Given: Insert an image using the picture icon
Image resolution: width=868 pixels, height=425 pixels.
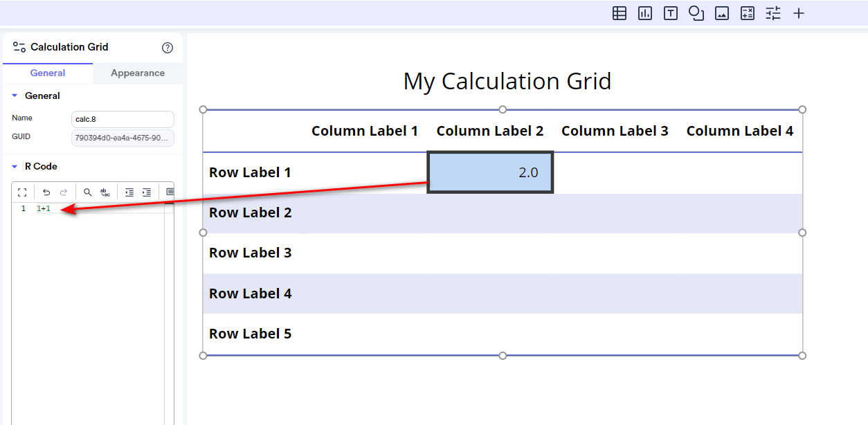Looking at the screenshot, I should tap(721, 12).
